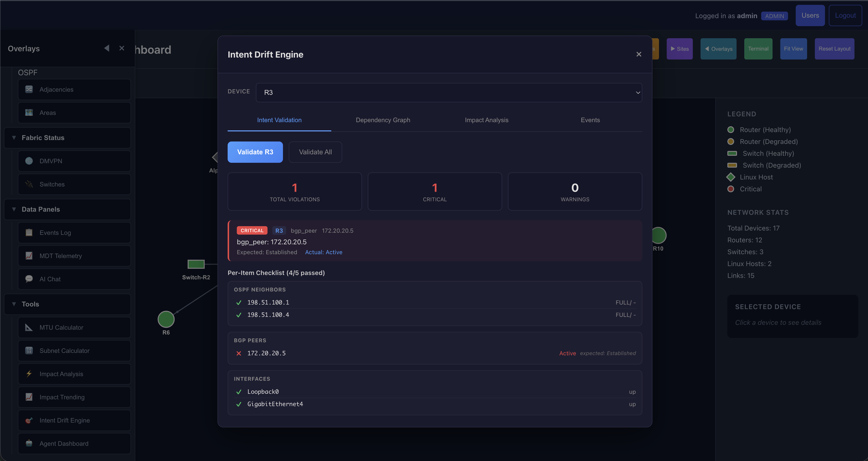Click OSPF neighbor 198.51.100.1 row

(435, 303)
